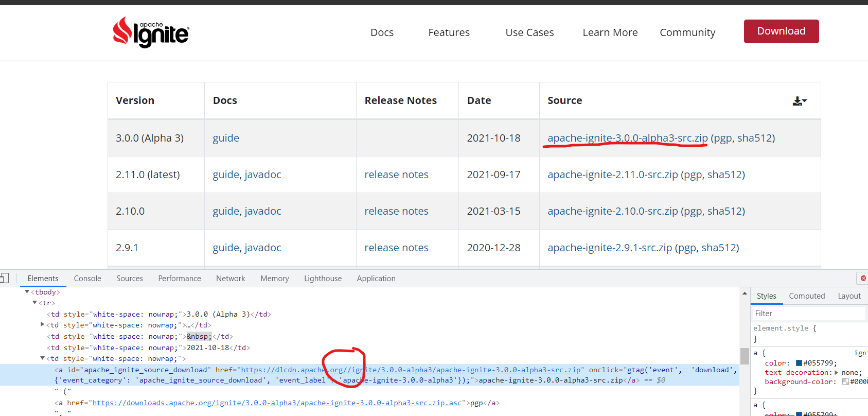Image resolution: width=868 pixels, height=416 pixels.
Task: Collapse the last td node in the DOM tree
Action: (x=42, y=358)
